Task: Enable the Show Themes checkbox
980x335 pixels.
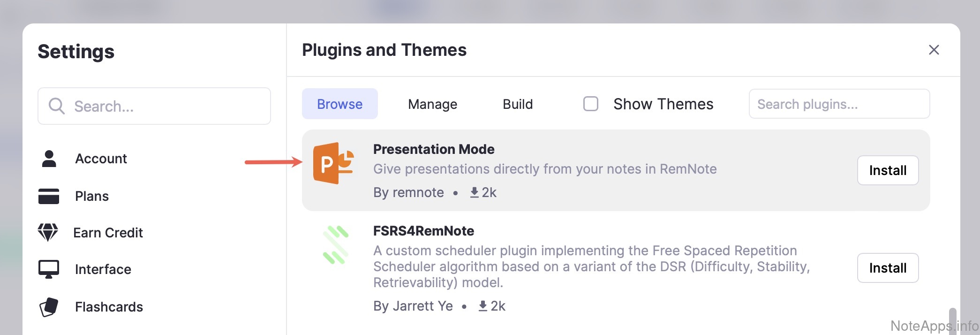Action: 590,104
